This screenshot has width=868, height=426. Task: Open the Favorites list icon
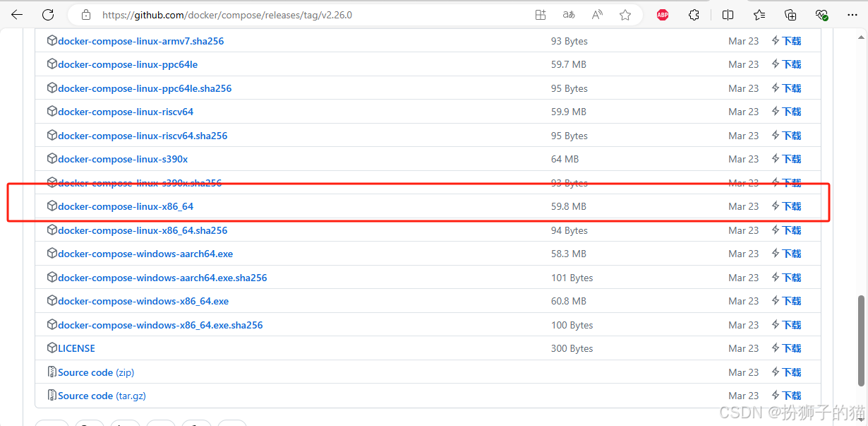click(759, 14)
